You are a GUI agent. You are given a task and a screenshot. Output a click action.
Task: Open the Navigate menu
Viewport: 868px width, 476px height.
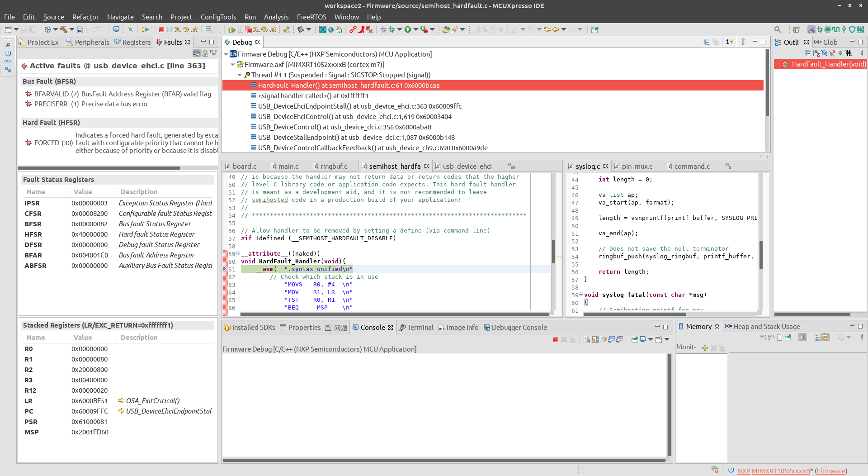click(120, 17)
